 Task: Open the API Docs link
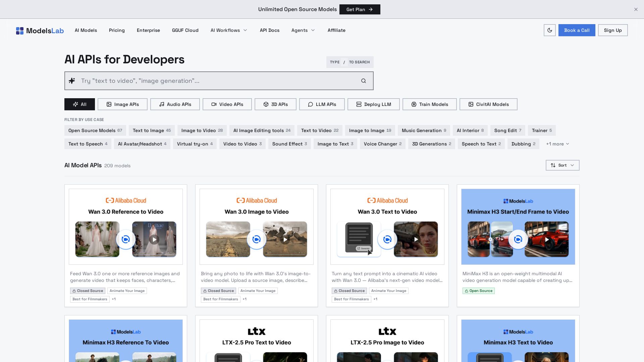point(270,30)
